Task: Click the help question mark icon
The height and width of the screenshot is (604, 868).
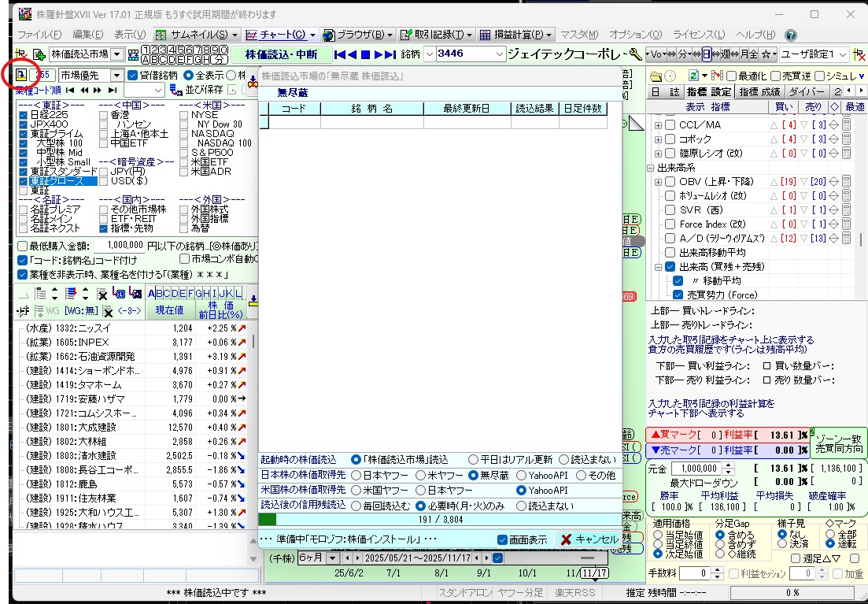Action: pos(791,35)
